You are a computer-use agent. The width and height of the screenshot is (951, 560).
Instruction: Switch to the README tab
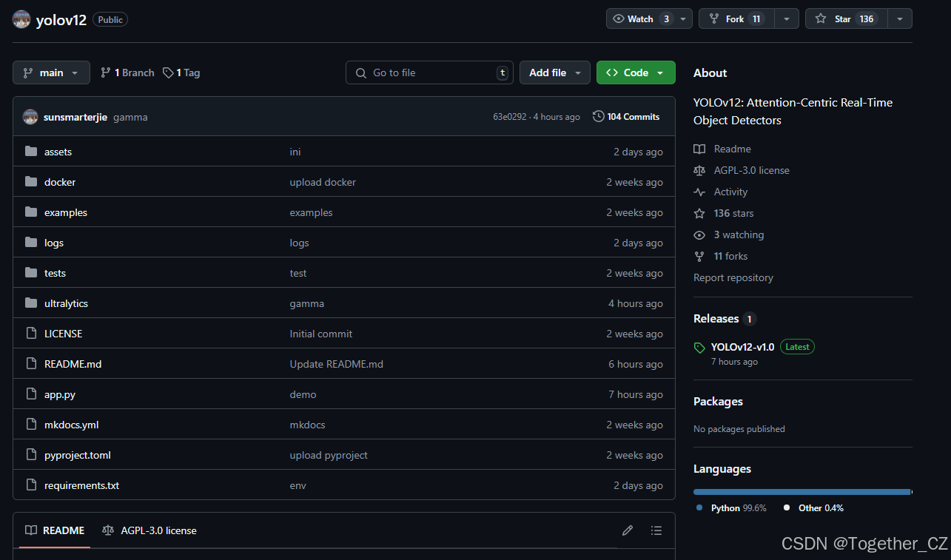tap(55, 530)
